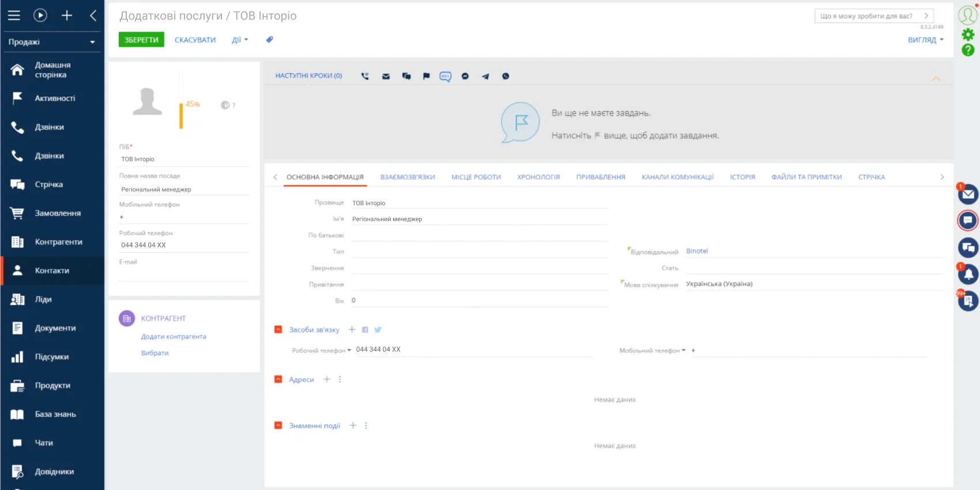Viewport: 980px width, 490px height.
Task: Collapse the Знаменні події section
Action: point(278,425)
